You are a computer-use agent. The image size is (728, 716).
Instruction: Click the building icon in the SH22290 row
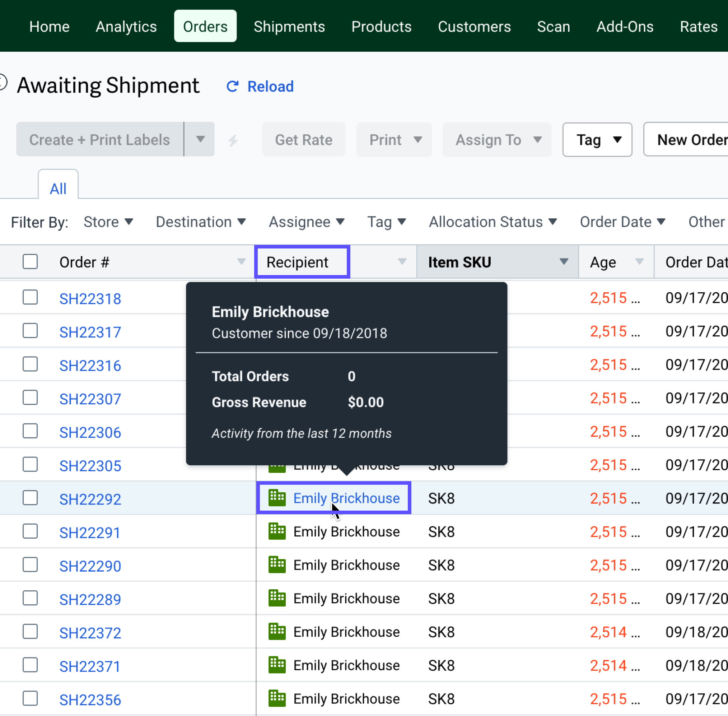(277, 564)
